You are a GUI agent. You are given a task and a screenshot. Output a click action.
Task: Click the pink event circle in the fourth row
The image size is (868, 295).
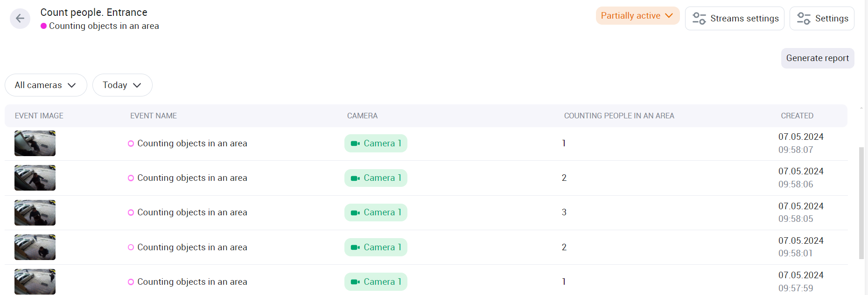(131, 247)
